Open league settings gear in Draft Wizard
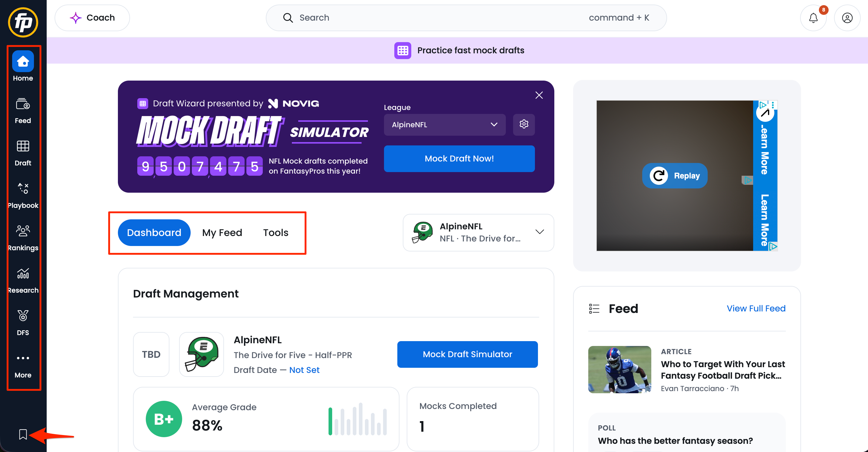Viewport: 868px width, 452px height. point(524,124)
